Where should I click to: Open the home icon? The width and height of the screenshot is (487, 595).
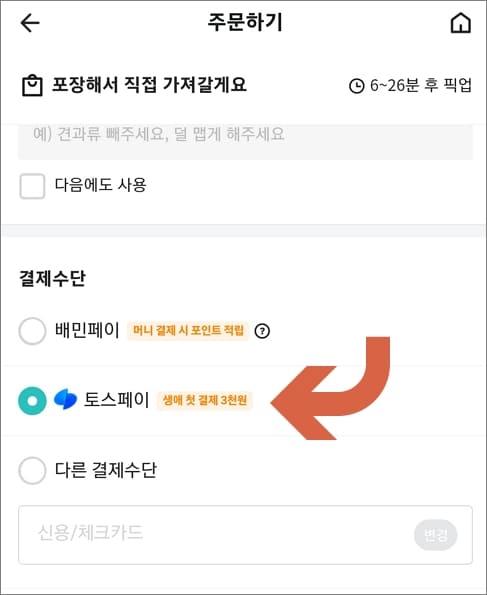(x=460, y=23)
